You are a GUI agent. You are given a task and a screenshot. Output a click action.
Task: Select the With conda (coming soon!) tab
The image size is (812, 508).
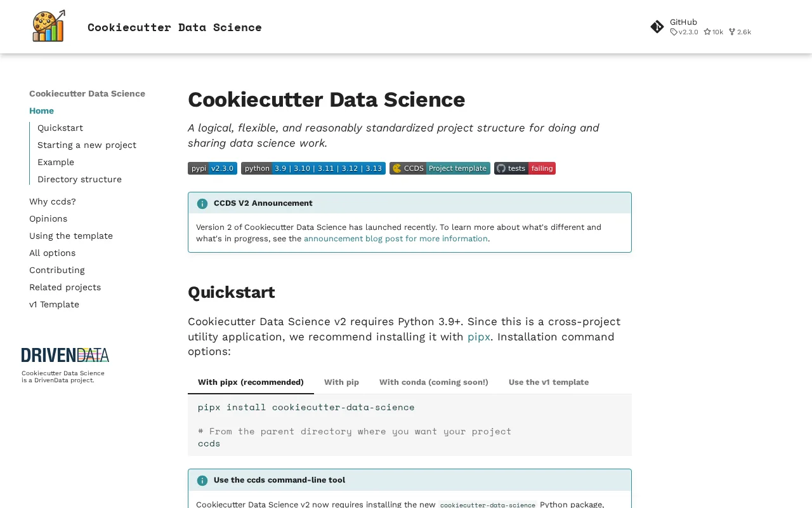click(x=434, y=382)
